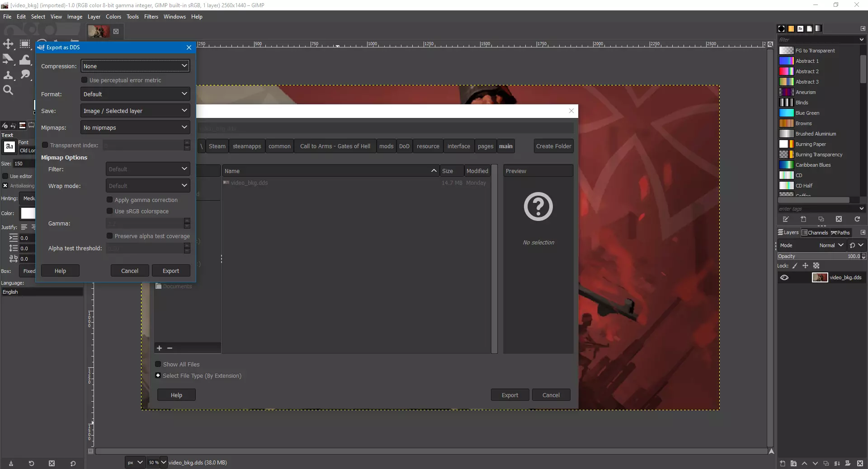
Task: Toggle lock position and size
Action: (x=805, y=266)
